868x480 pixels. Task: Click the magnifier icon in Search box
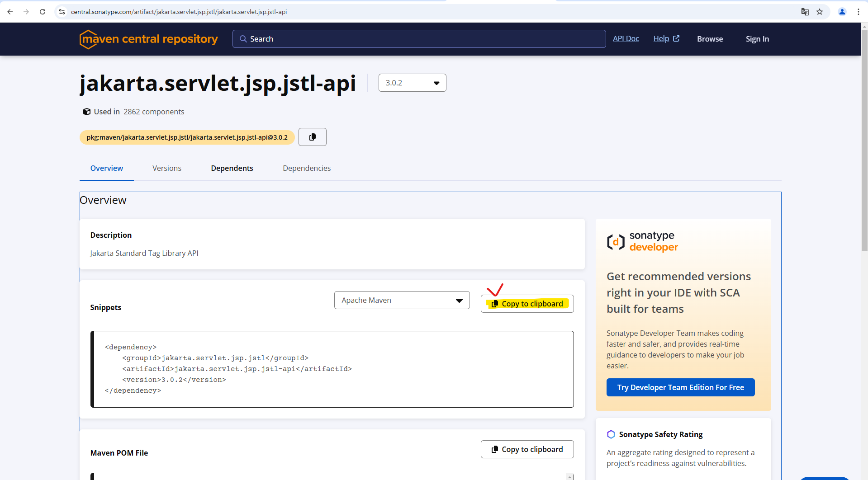point(243,39)
